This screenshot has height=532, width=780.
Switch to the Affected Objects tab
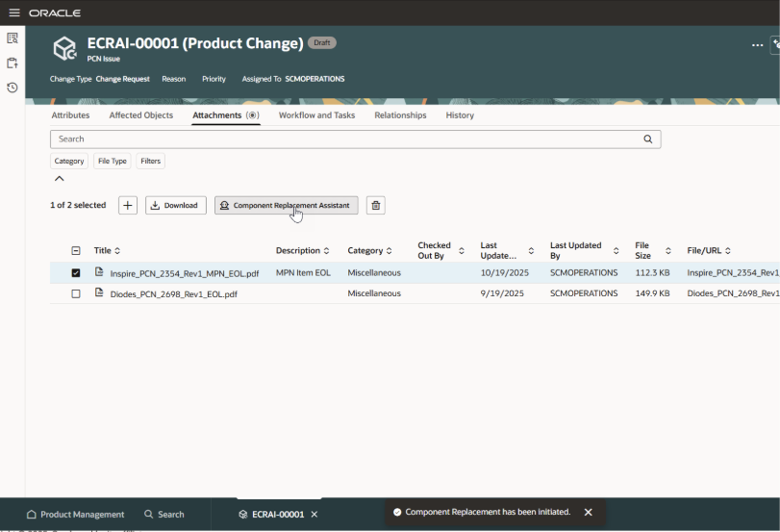[x=141, y=115]
